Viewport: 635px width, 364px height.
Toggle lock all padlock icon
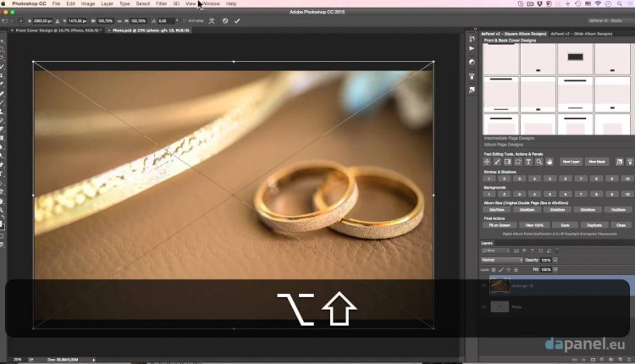tap(516, 270)
